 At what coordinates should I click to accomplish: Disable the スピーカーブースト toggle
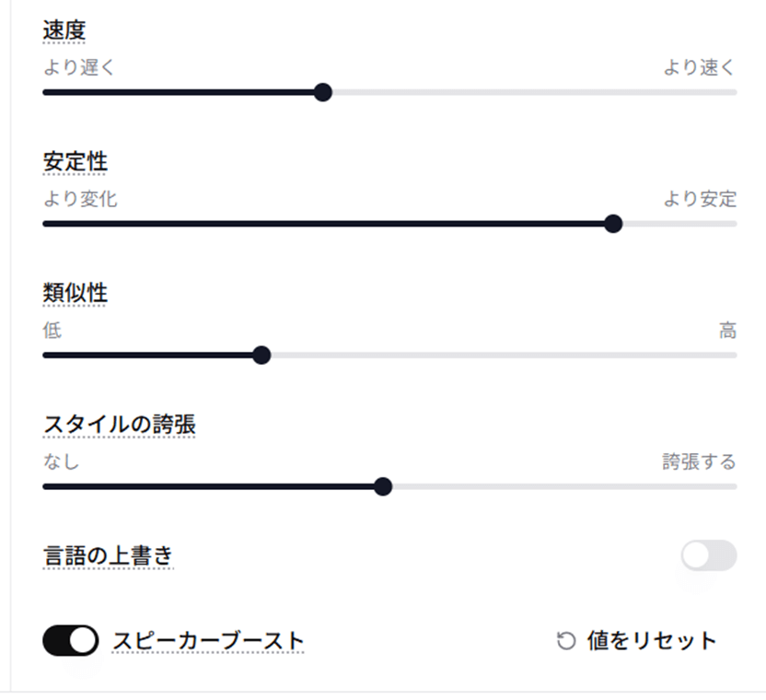click(x=70, y=641)
